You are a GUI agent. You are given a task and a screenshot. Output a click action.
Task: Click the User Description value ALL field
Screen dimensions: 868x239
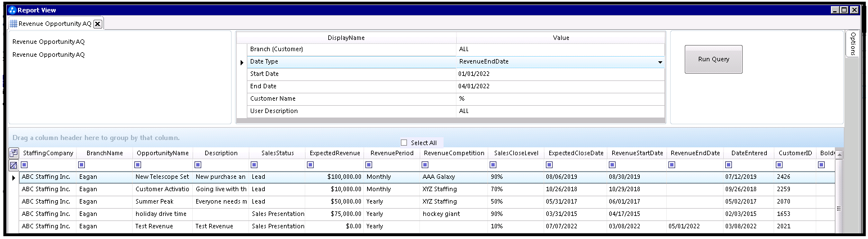point(560,111)
